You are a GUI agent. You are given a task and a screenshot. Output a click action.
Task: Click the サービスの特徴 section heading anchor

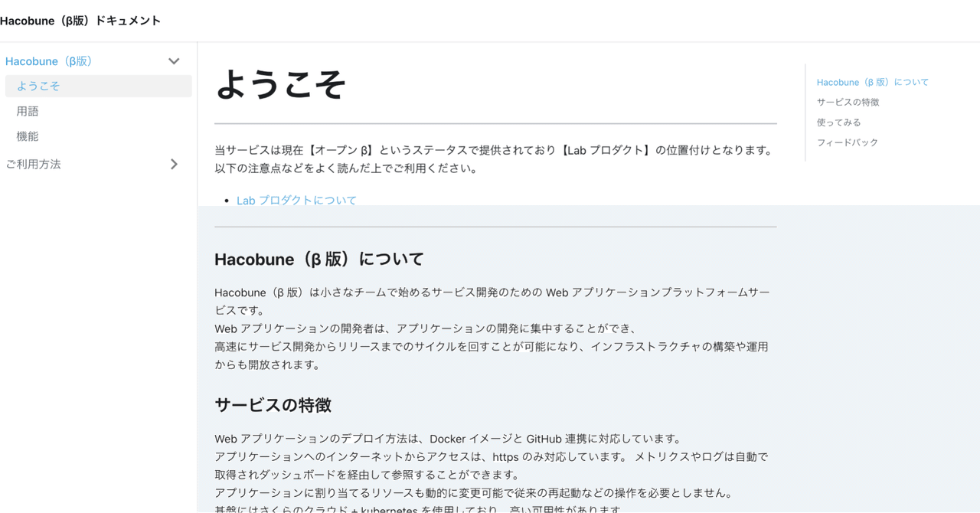(x=272, y=405)
